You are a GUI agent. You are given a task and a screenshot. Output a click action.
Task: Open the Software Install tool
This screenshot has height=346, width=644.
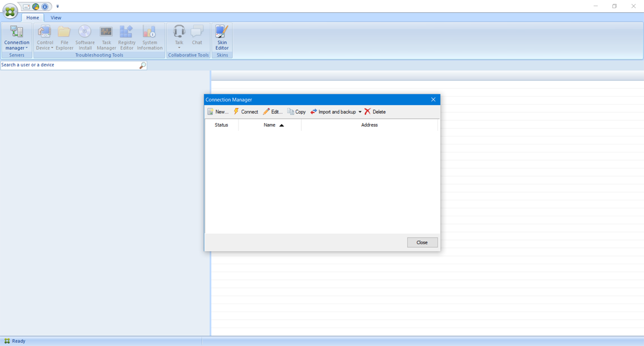[85, 38]
